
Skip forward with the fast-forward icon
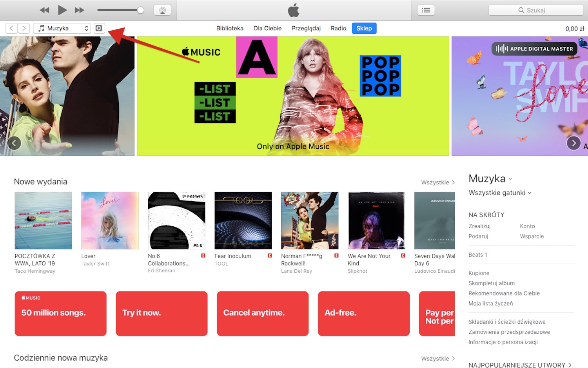pyautogui.click(x=80, y=10)
